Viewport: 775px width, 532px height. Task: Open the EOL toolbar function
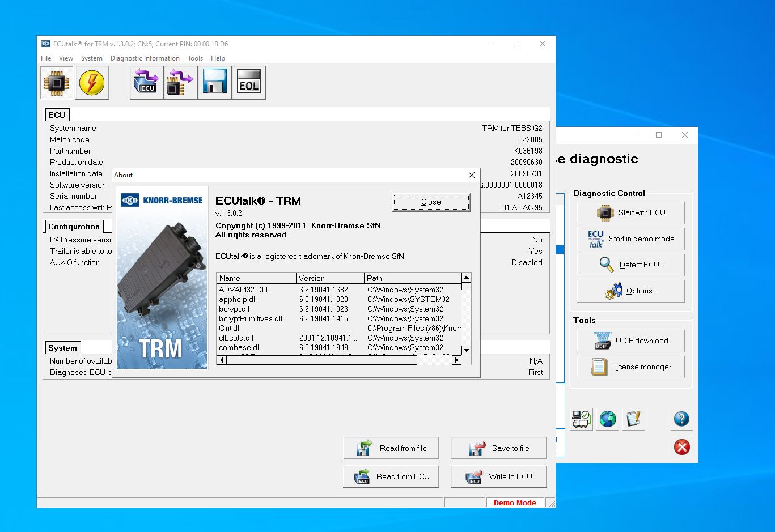[248, 82]
